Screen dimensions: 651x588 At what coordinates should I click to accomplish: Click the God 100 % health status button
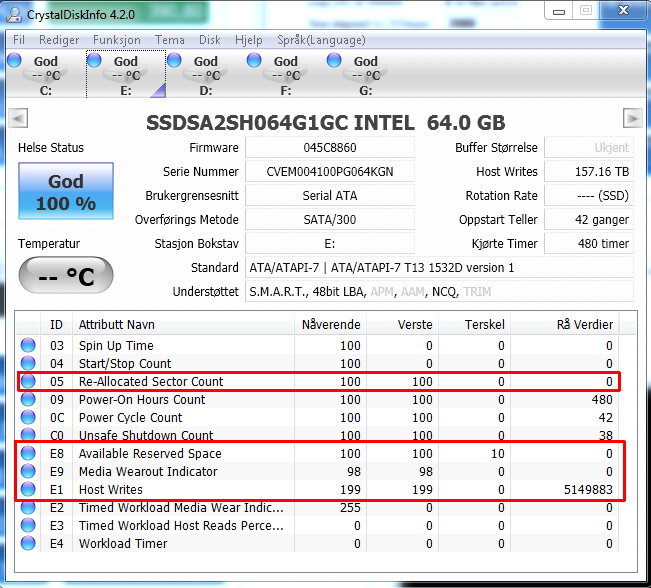(x=66, y=191)
